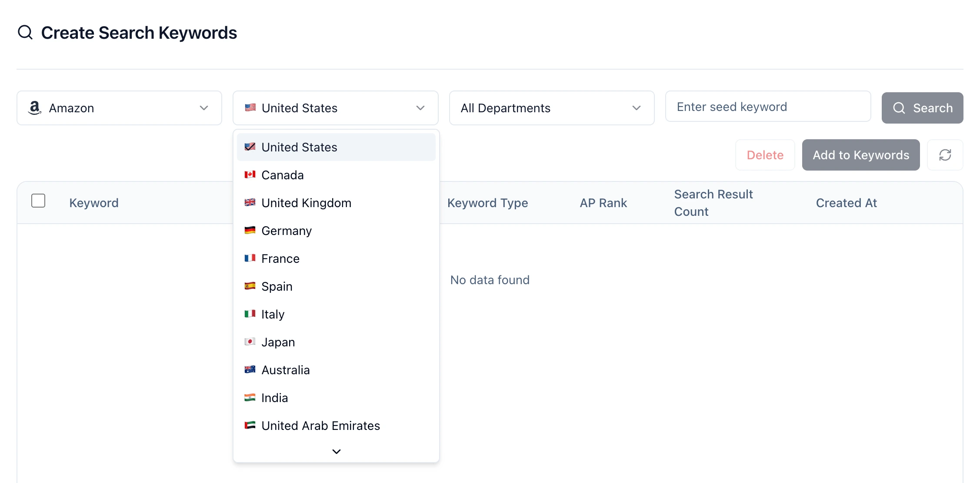The width and height of the screenshot is (980, 483).
Task: Click the Spain flag icon
Action: [x=250, y=286]
